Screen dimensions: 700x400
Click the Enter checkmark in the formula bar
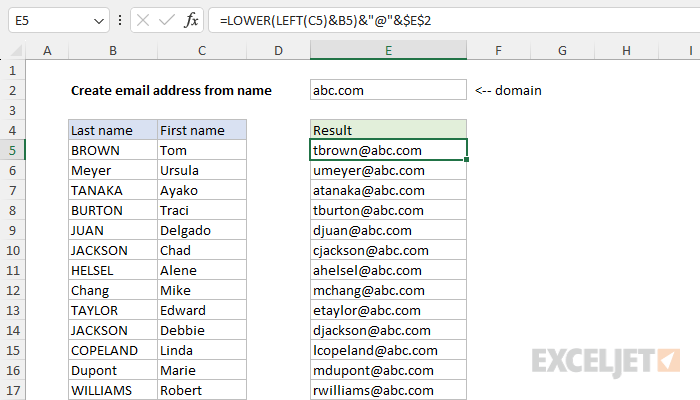pyautogui.click(x=167, y=20)
